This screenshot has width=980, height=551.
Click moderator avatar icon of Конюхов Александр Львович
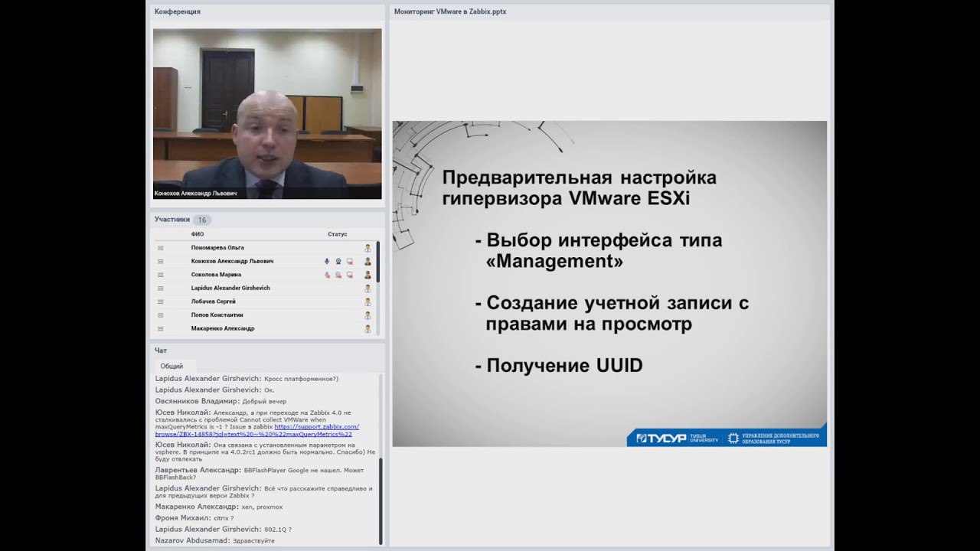pyautogui.click(x=367, y=261)
